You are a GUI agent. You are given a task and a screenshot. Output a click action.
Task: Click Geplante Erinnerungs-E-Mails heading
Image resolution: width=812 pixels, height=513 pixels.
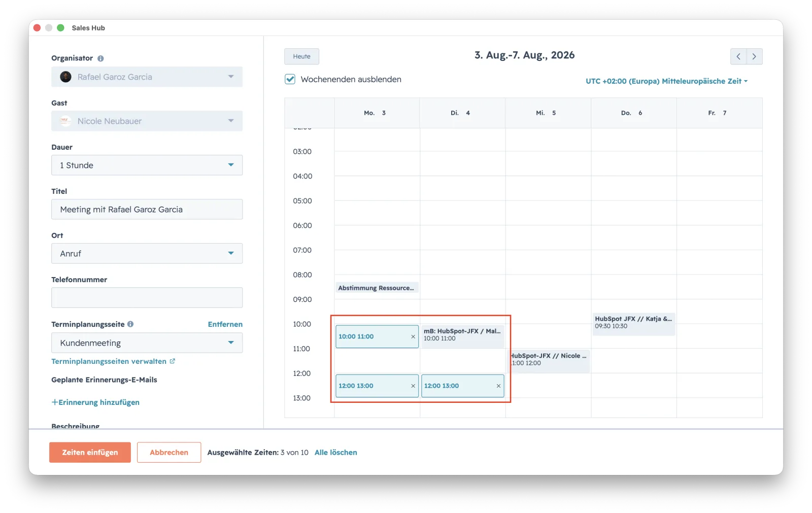[x=104, y=380]
